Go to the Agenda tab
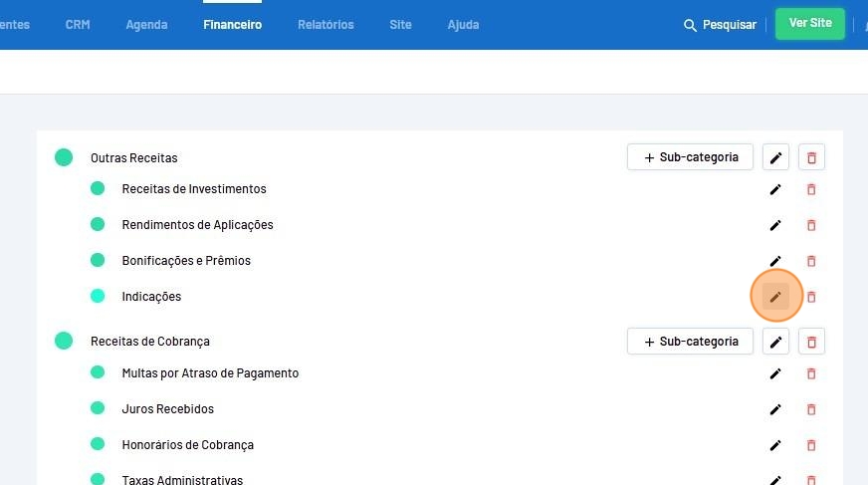 click(x=146, y=25)
